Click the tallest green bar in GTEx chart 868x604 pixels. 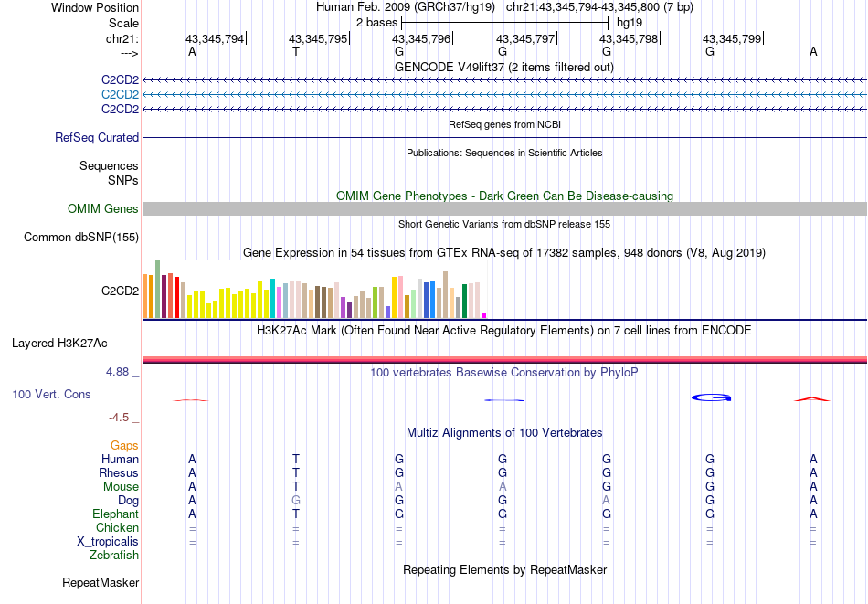[158, 289]
